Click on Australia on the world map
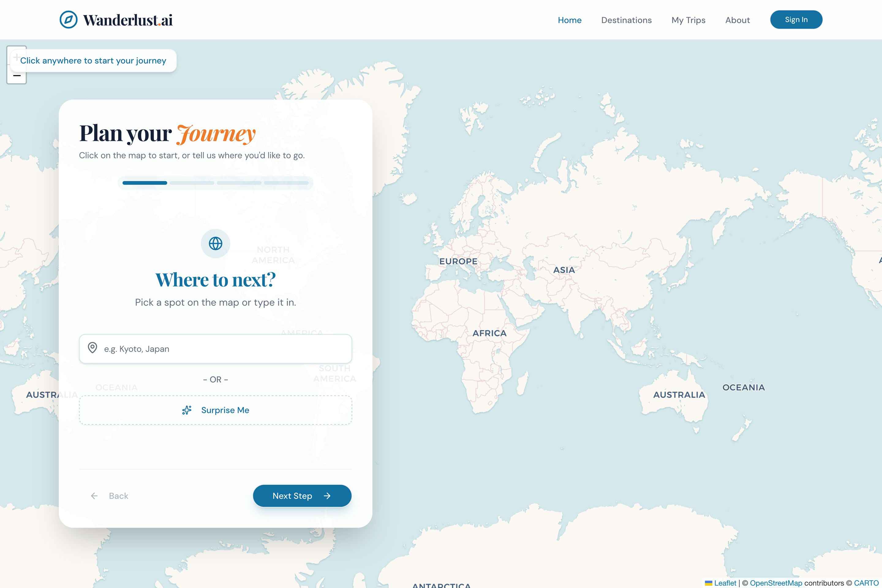 click(679, 394)
